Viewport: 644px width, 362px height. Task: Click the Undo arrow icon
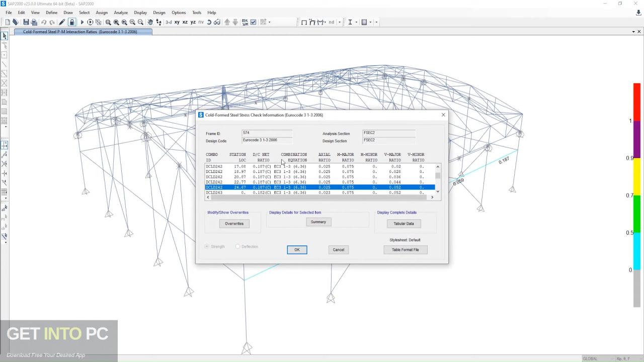click(44, 22)
